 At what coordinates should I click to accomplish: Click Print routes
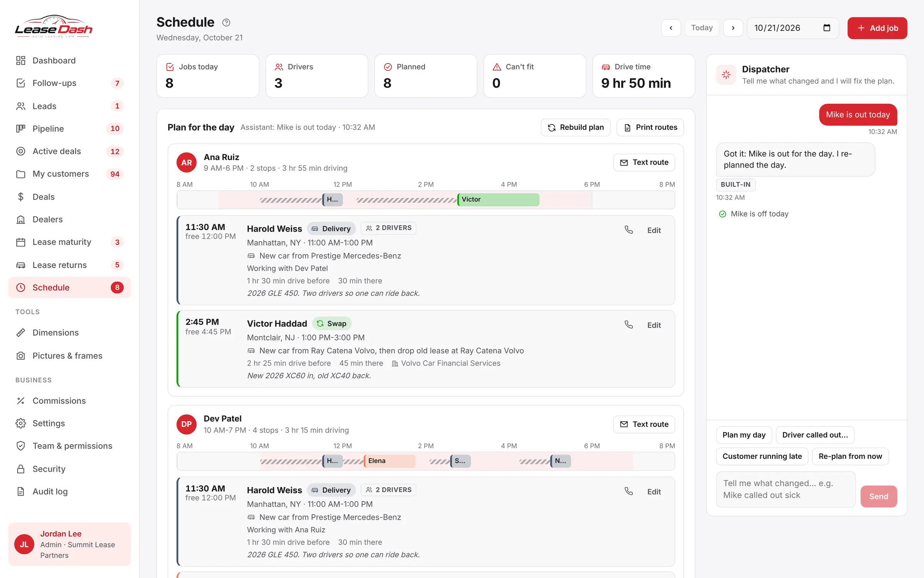click(650, 128)
